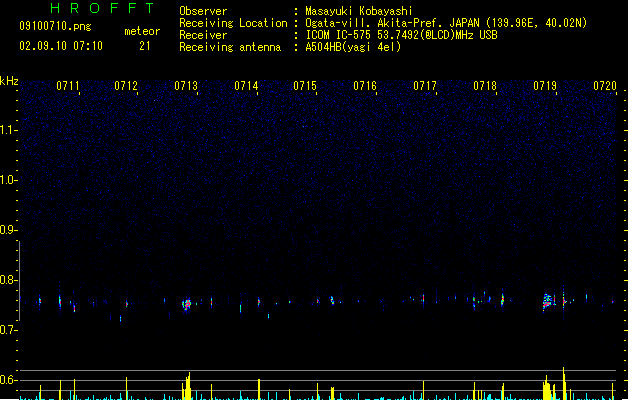The height and width of the screenshot is (400, 629).
Task: Click the 0718 time marker
Action: click(x=485, y=86)
